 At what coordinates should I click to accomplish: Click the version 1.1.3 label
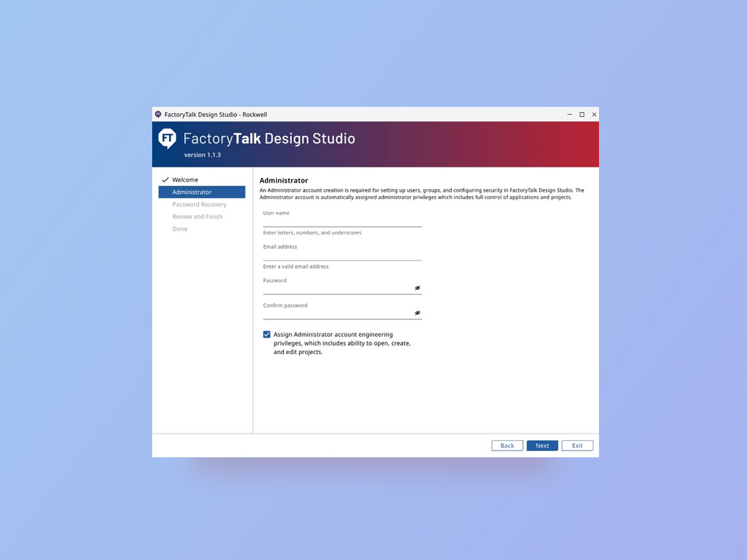pos(203,154)
